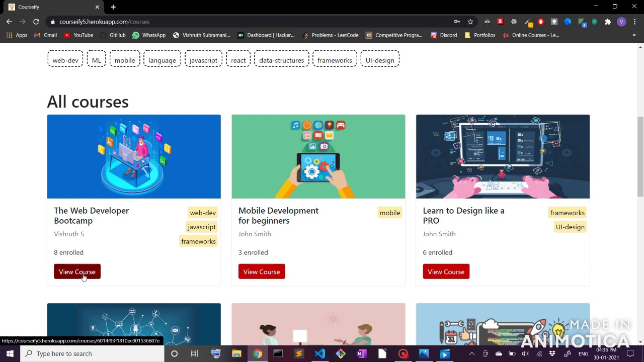Click the Windows taskbar search box
This screenshot has width=644, height=362.
click(x=92, y=353)
